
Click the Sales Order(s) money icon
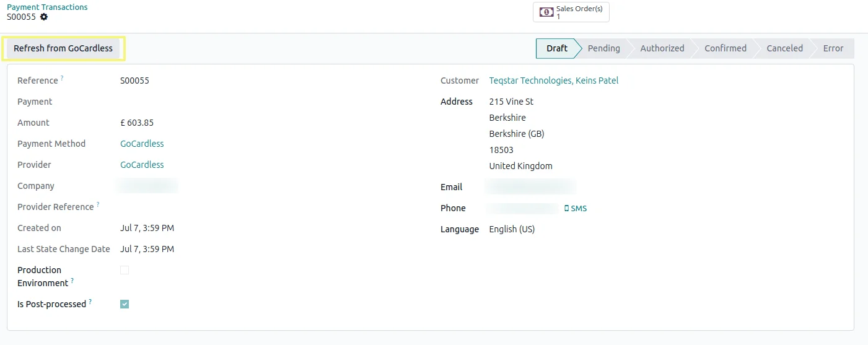(x=546, y=12)
